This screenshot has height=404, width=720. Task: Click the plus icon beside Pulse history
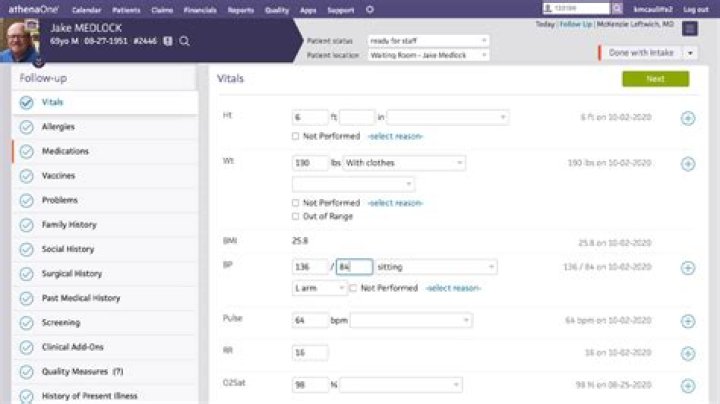[x=688, y=321]
